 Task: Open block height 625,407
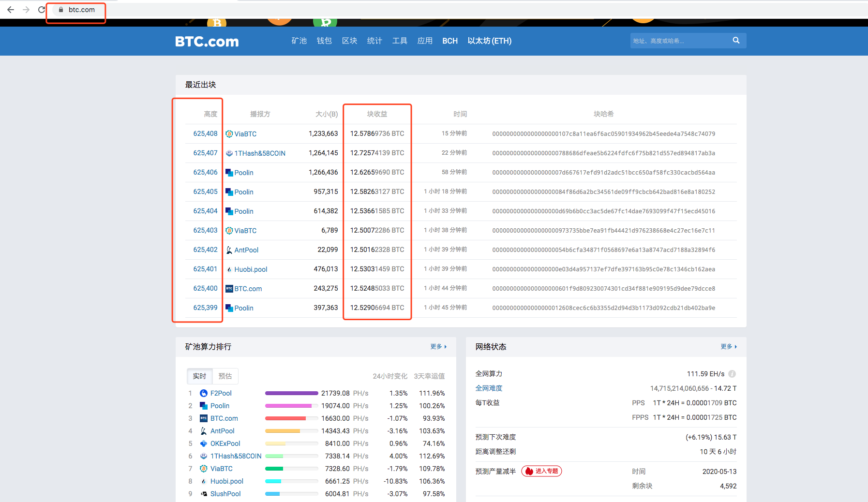(x=206, y=153)
